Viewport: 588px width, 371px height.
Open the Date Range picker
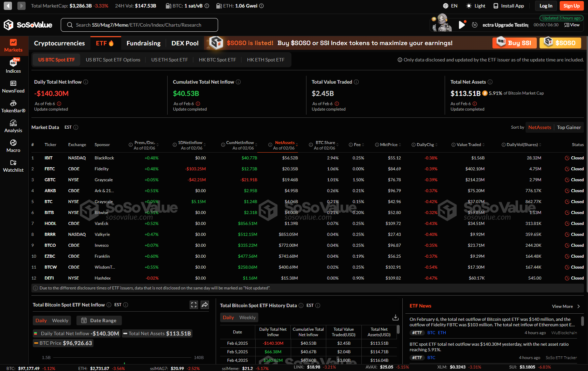pyautogui.click(x=99, y=320)
